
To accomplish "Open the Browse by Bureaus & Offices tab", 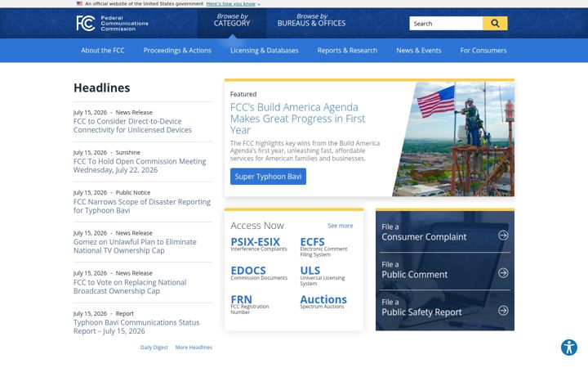I will click(x=311, y=20).
